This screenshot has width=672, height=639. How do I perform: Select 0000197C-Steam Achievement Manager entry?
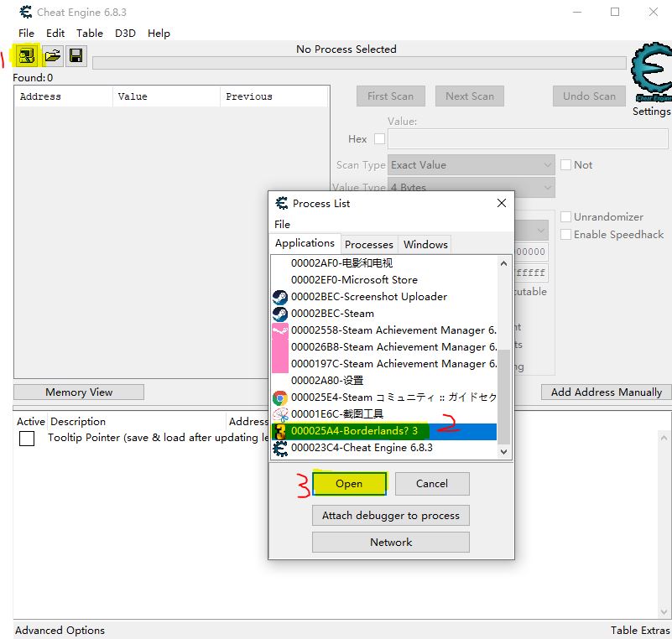pyautogui.click(x=384, y=364)
